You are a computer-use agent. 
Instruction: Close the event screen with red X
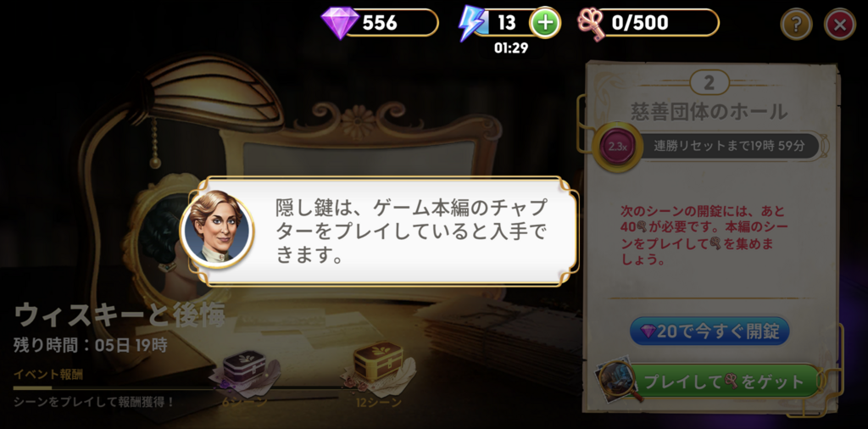(840, 25)
